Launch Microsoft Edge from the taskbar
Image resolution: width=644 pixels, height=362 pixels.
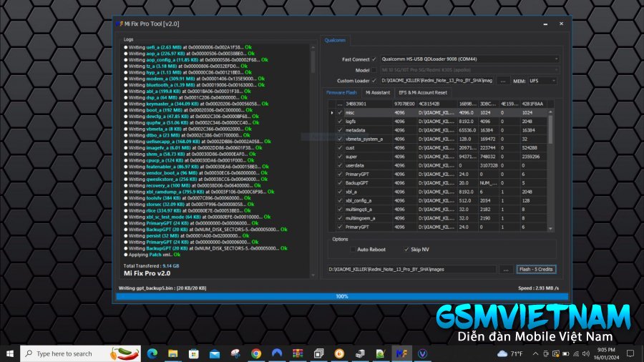point(152,353)
